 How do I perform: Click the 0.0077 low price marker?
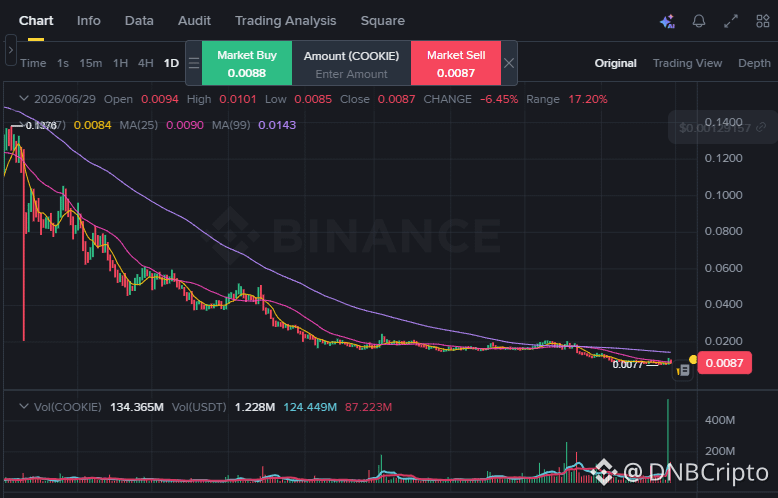(x=627, y=365)
